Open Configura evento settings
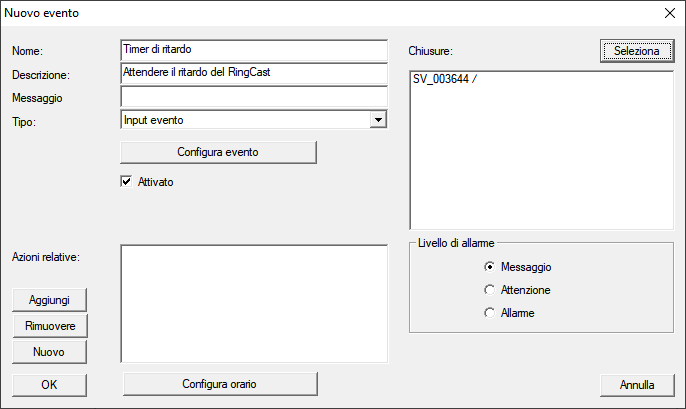The width and height of the screenshot is (686, 409). click(x=218, y=152)
